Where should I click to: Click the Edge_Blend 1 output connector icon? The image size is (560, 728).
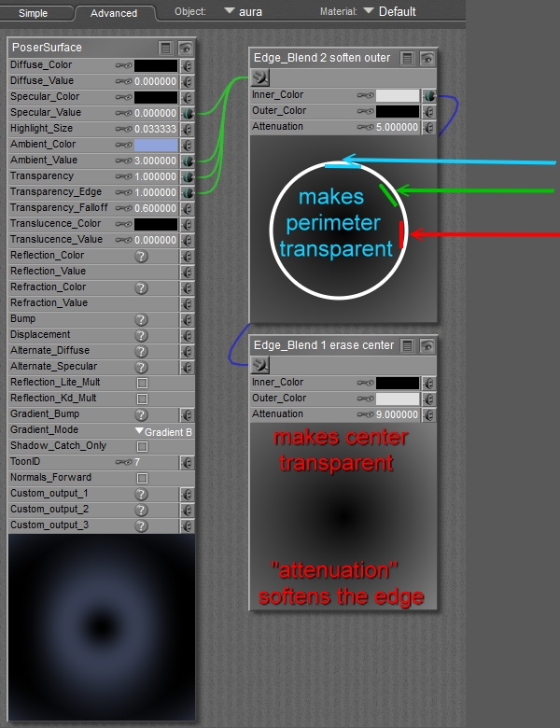pyautogui.click(x=260, y=365)
